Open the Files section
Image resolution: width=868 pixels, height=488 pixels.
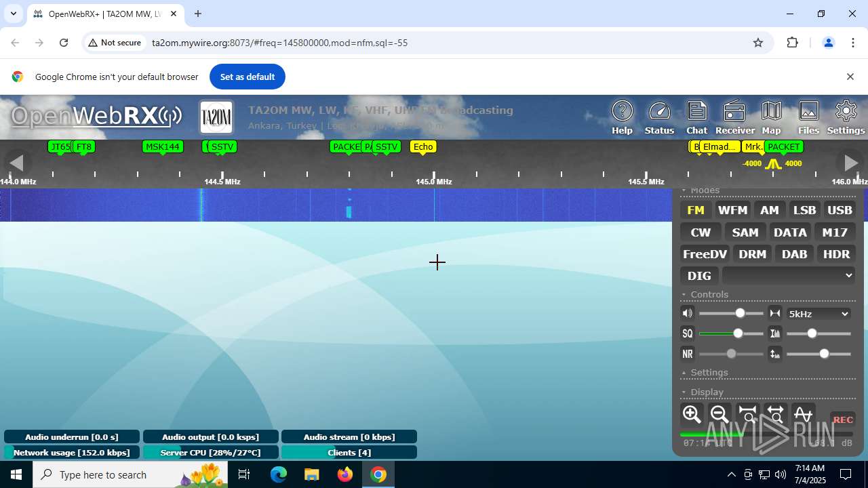coord(808,118)
